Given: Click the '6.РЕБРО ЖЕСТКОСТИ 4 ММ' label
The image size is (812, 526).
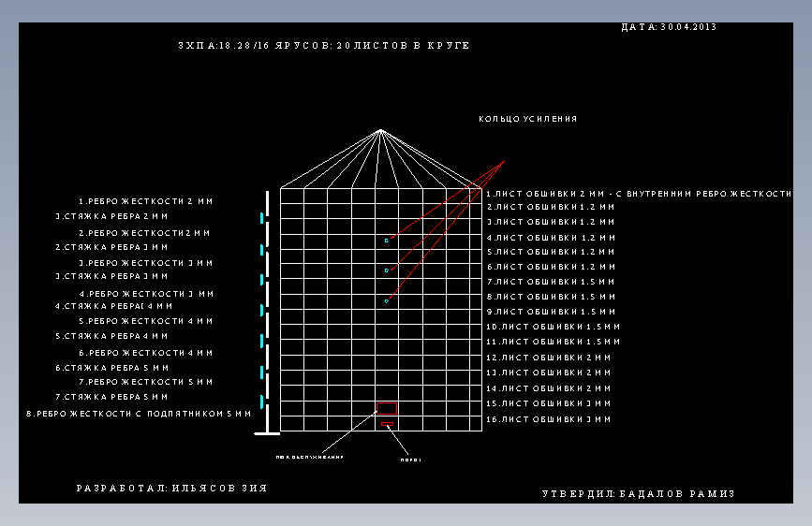Looking at the screenshot, I should point(145,353).
